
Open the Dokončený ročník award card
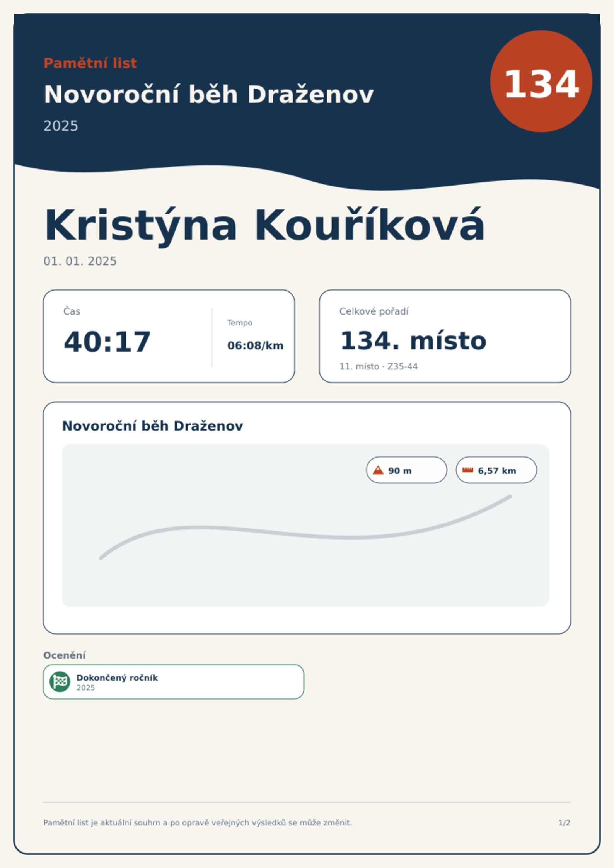(x=174, y=682)
